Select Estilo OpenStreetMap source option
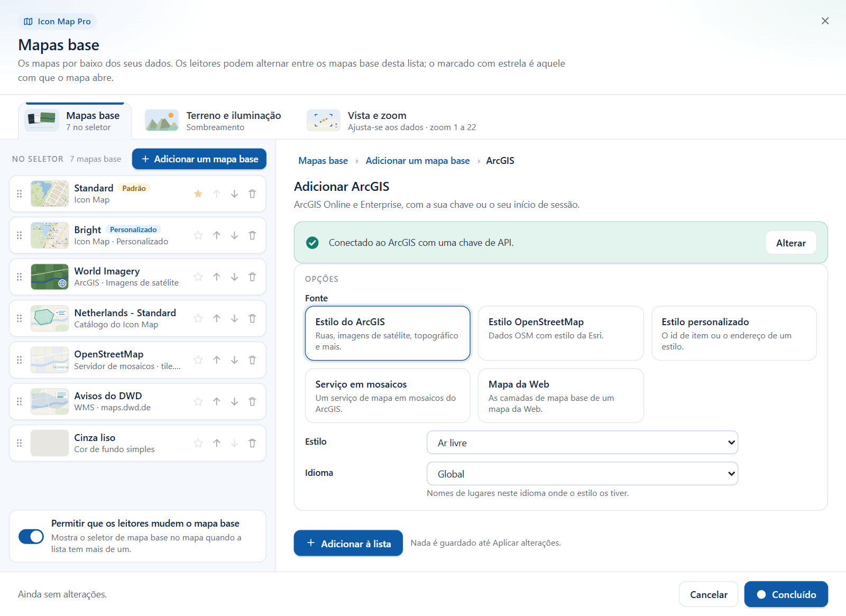846x616 pixels. pyautogui.click(x=561, y=333)
